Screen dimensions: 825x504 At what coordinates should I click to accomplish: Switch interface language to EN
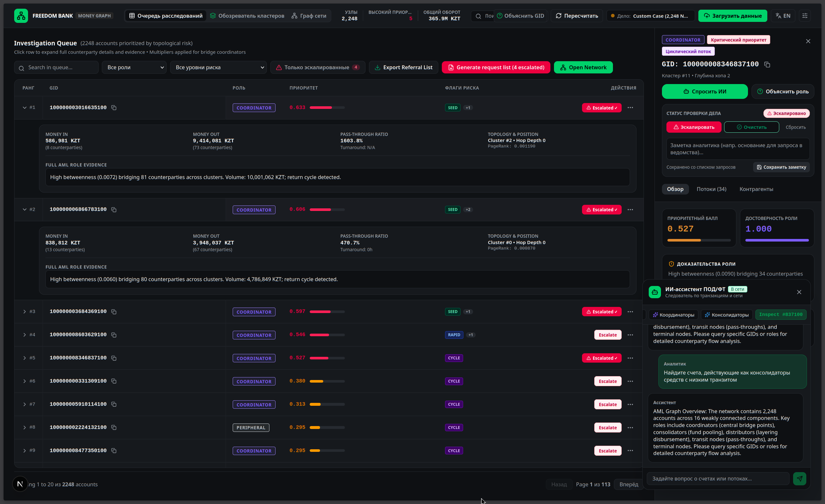(783, 16)
